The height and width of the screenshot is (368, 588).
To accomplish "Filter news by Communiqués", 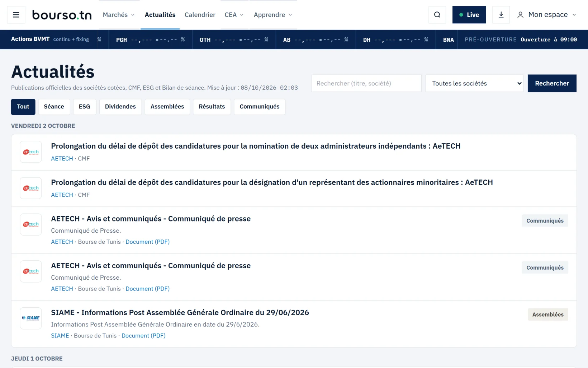I will pyautogui.click(x=260, y=107).
